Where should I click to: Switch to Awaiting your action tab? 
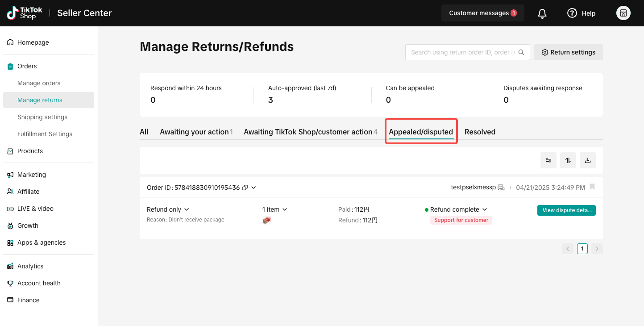pyautogui.click(x=196, y=132)
